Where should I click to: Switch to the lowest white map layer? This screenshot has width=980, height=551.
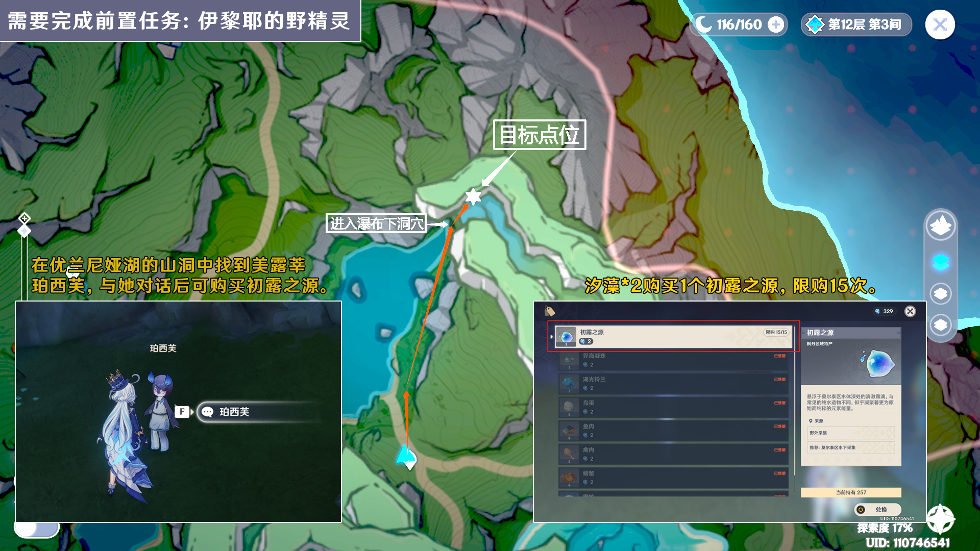(941, 325)
